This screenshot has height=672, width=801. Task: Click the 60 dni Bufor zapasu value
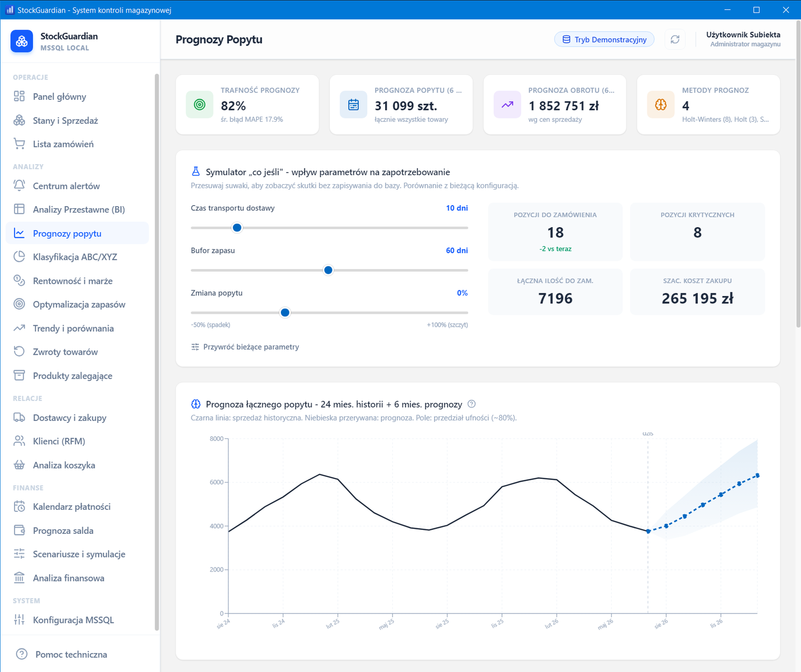pyautogui.click(x=457, y=251)
